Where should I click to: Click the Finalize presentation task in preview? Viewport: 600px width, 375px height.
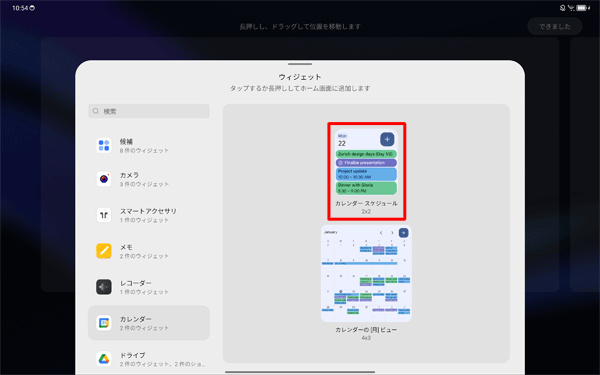[x=366, y=163]
